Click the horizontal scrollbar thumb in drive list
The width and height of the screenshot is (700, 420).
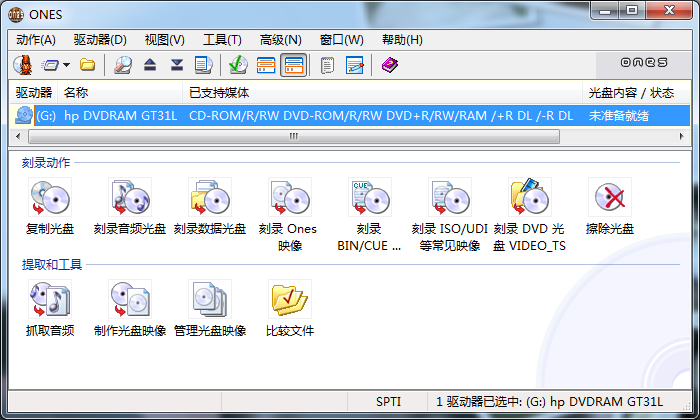click(x=294, y=136)
